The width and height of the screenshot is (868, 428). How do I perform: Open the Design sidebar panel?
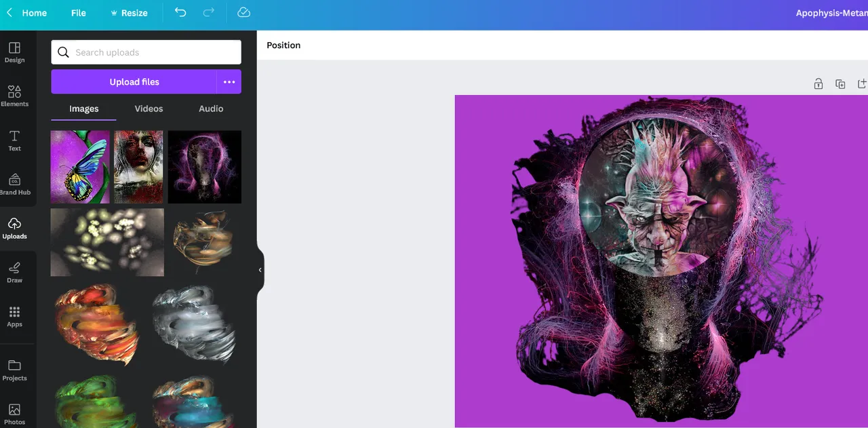tap(14, 52)
